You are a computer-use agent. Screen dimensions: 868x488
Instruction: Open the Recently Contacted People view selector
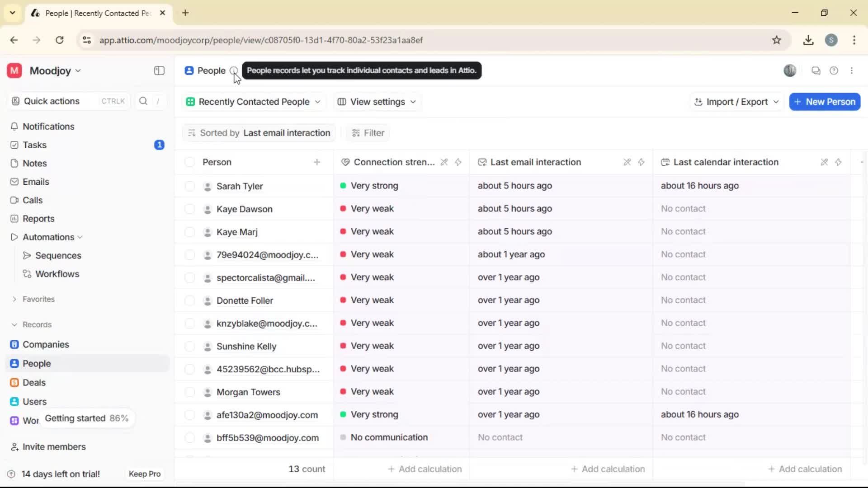tap(253, 102)
